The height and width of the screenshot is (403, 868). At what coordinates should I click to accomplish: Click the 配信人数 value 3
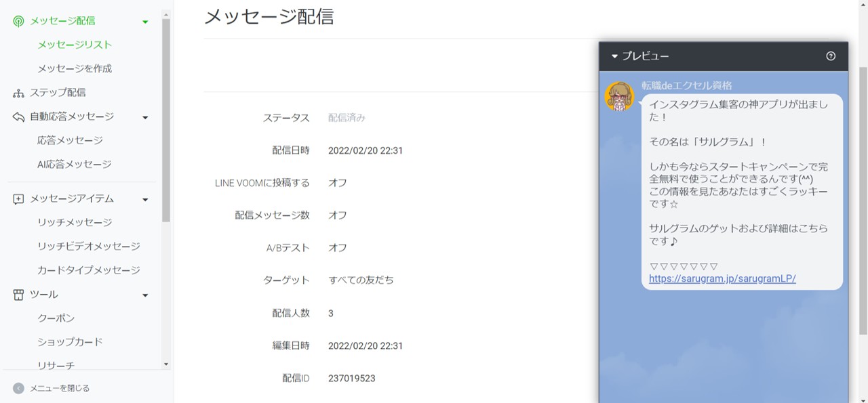331,313
